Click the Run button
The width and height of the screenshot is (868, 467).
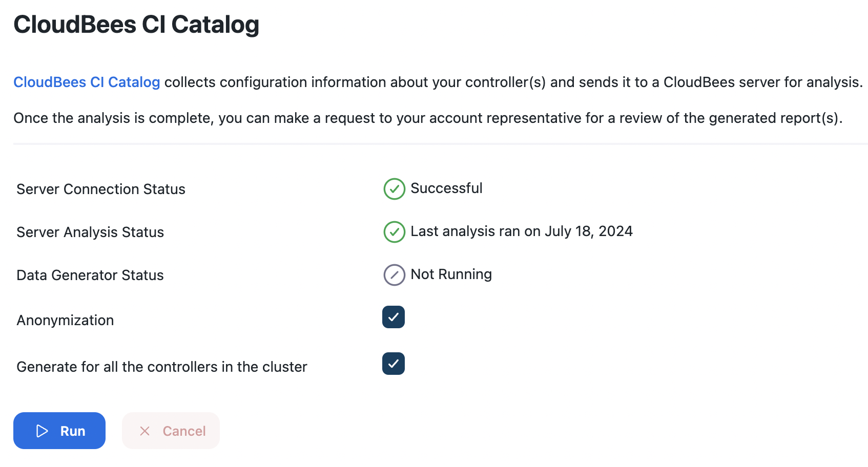pyautogui.click(x=59, y=431)
